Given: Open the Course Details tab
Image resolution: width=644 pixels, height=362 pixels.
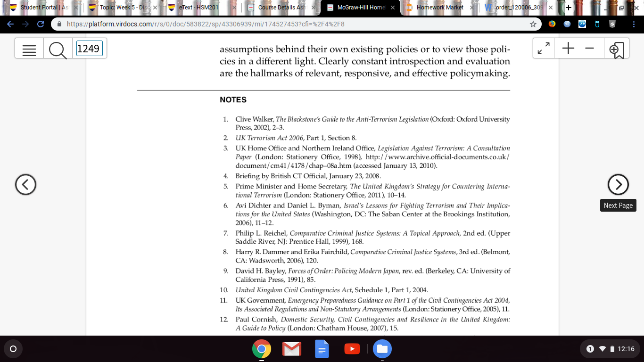Looking at the screenshot, I should click(x=277, y=8).
